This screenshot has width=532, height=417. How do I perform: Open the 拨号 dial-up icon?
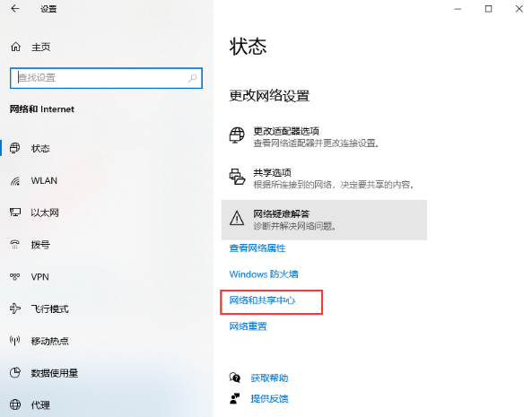[15, 245]
